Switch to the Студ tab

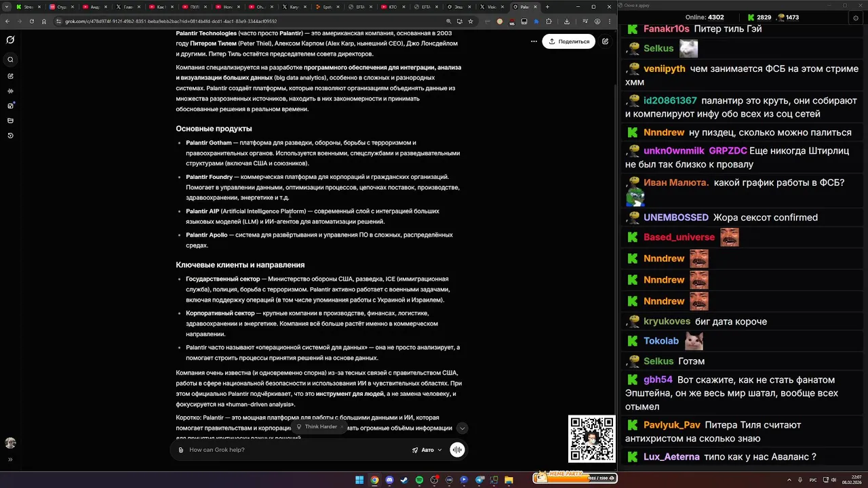(60, 7)
